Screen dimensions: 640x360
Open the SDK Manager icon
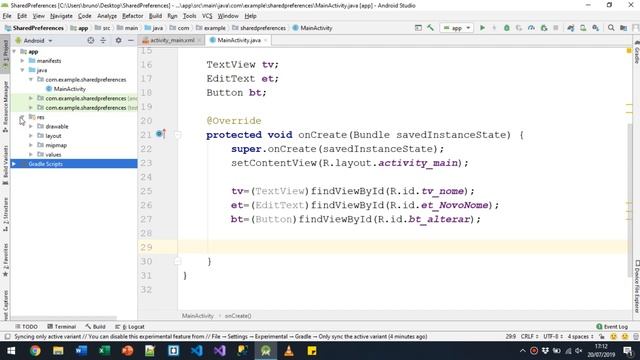pyautogui.click(x=596, y=28)
